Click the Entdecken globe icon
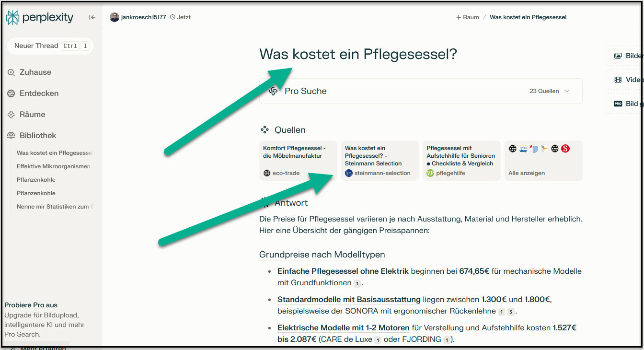Image resolution: width=644 pixels, height=350 pixels. [11, 93]
